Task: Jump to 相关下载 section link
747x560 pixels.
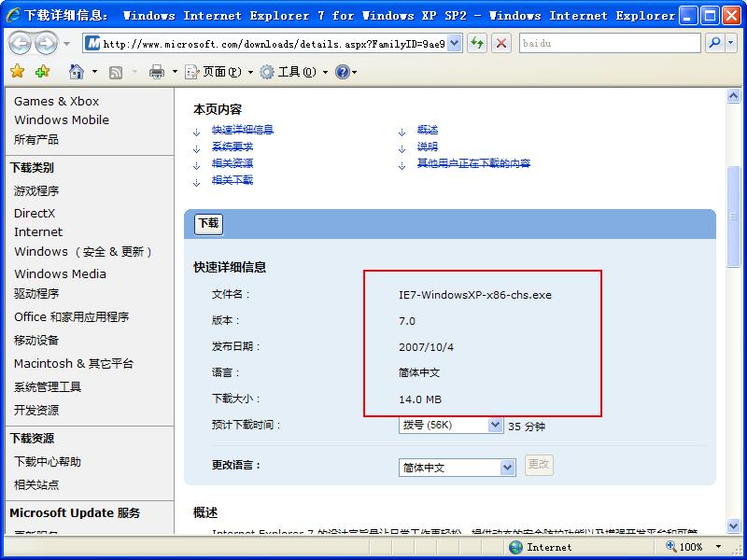Action: click(232, 180)
